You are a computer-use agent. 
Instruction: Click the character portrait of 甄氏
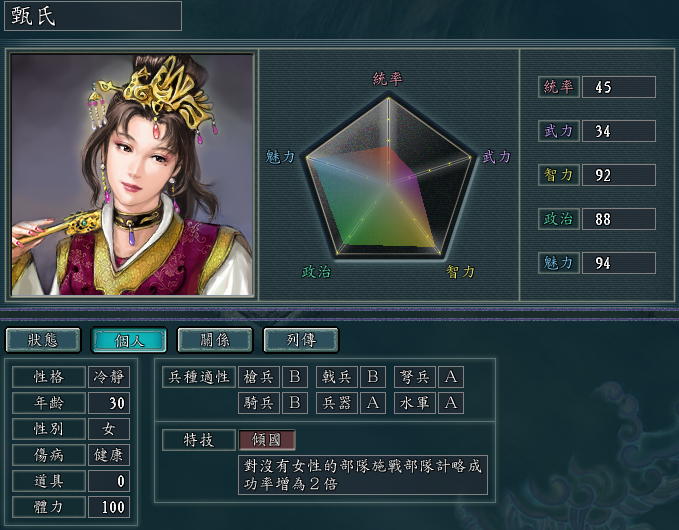pos(132,175)
